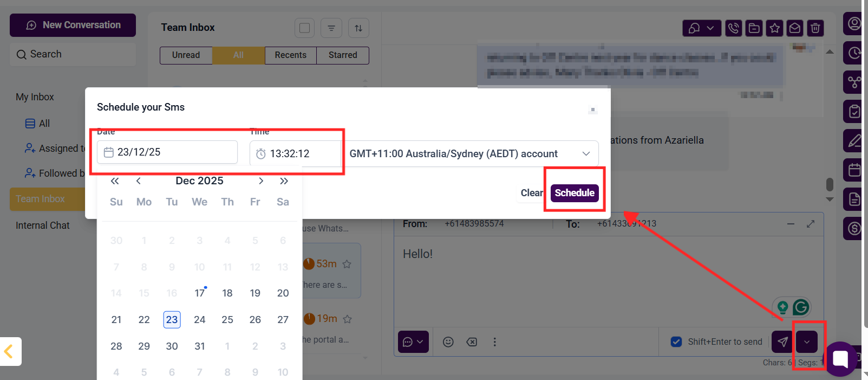Image resolution: width=868 pixels, height=380 pixels.
Task: Pick December 24 in the calendar
Action: [x=200, y=320]
